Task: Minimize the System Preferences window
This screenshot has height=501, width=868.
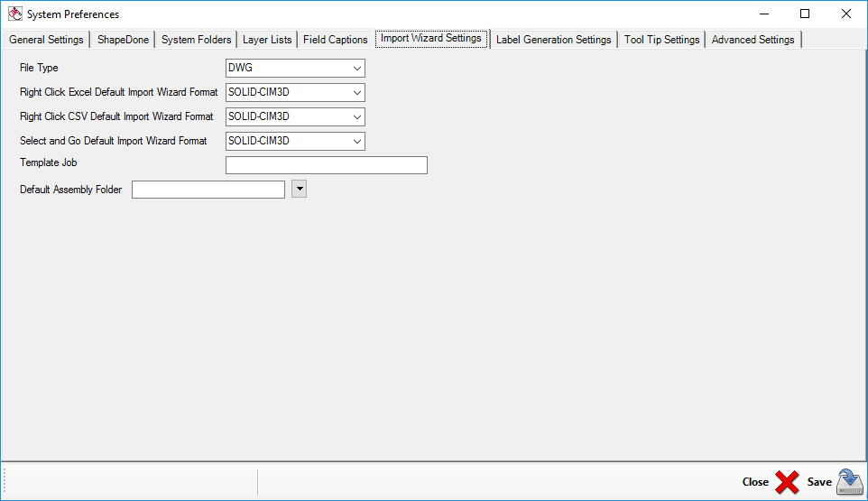Action: pos(764,14)
